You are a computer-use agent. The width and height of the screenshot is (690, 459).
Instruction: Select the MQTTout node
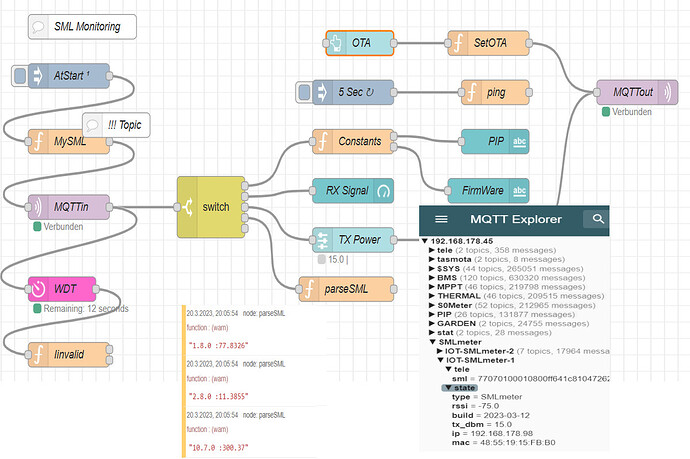tap(637, 92)
